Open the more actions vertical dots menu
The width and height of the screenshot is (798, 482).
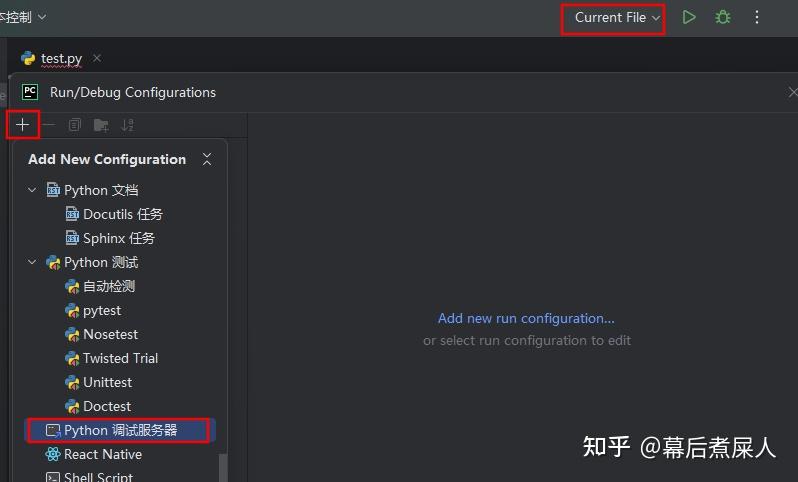tap(757, 18)
